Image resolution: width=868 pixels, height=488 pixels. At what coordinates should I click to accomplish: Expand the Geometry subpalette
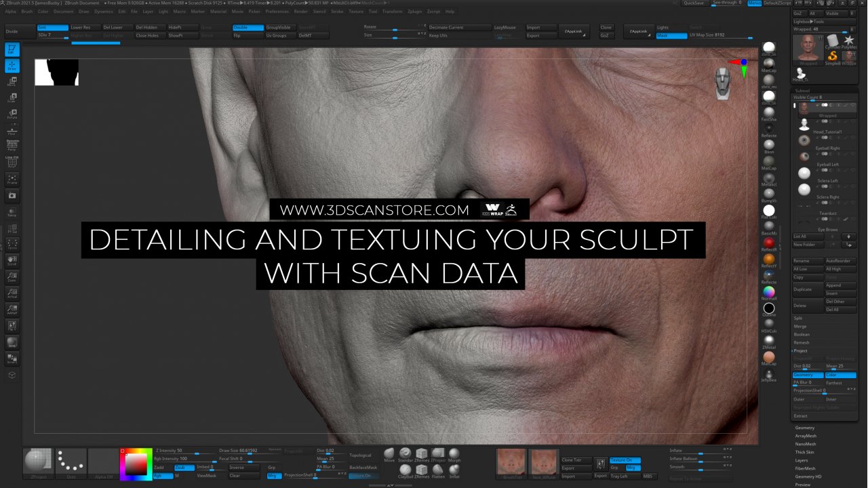[x=805, y=428]
